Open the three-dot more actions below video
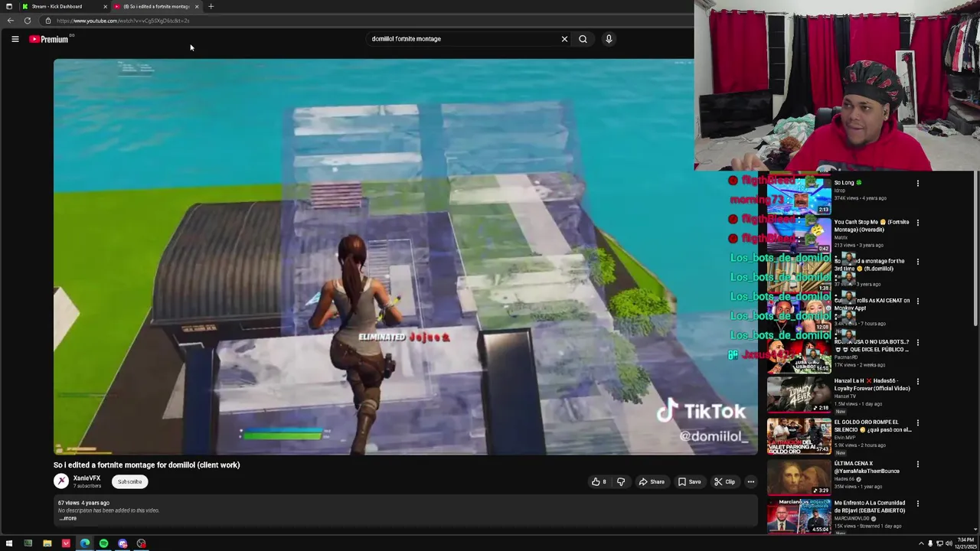This screenshot has height=551, width=980. (751, 482)
